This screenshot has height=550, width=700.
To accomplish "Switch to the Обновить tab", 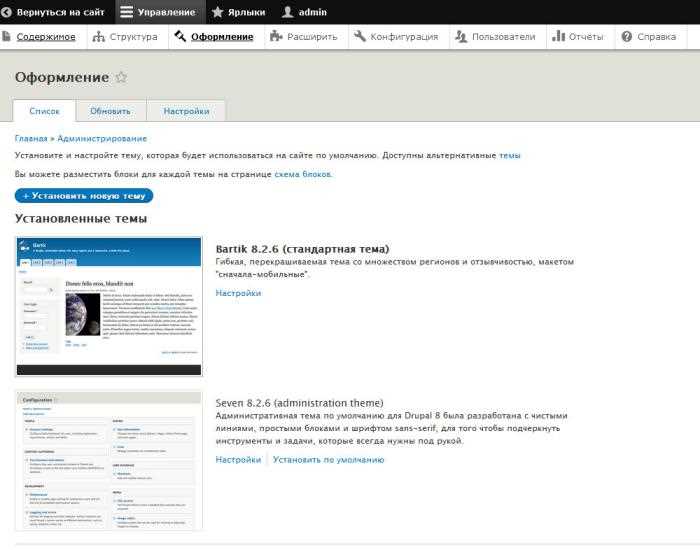I will [110, 111].
